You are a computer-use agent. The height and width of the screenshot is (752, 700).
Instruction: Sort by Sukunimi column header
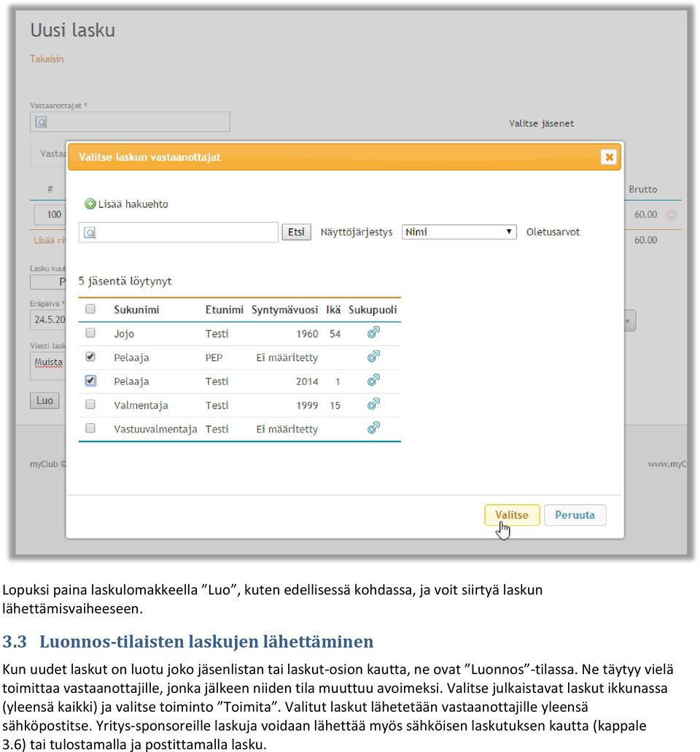click(136, 310)
